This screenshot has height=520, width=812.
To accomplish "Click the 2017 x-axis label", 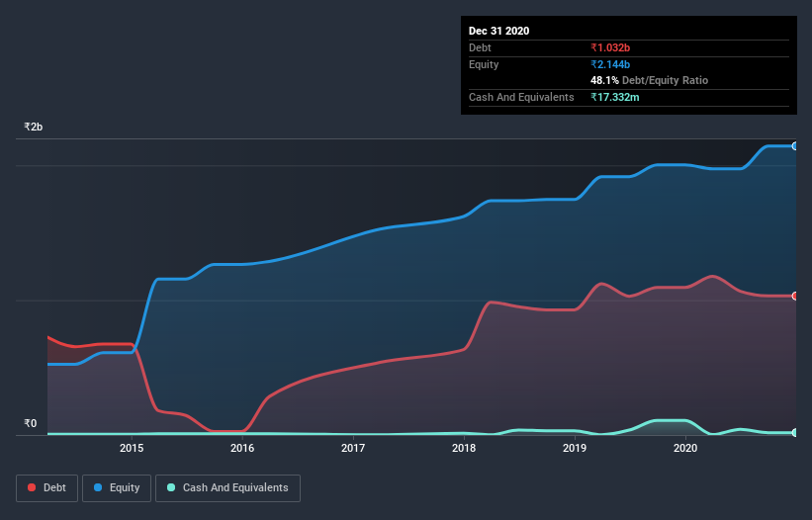I will click(353, 448).
